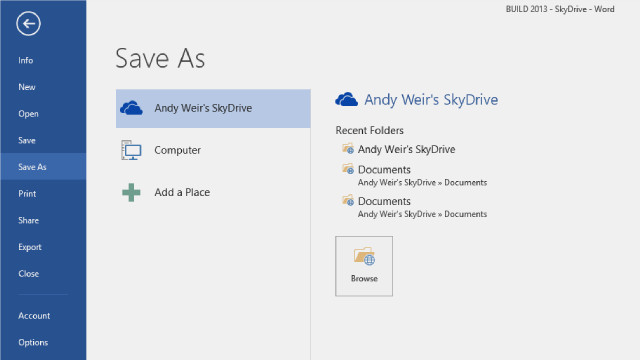Click the Browse button
640x360 pixels.
tap(364, 266)
